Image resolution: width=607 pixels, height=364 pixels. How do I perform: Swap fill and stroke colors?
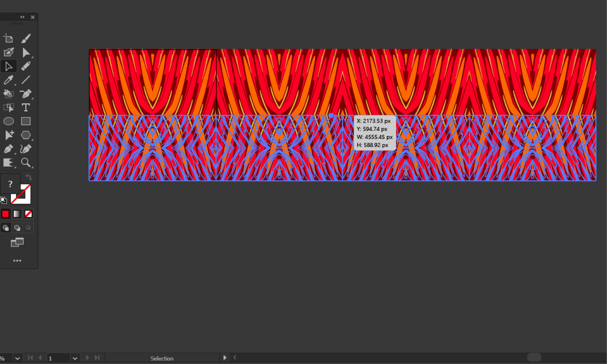pos(29,177)
